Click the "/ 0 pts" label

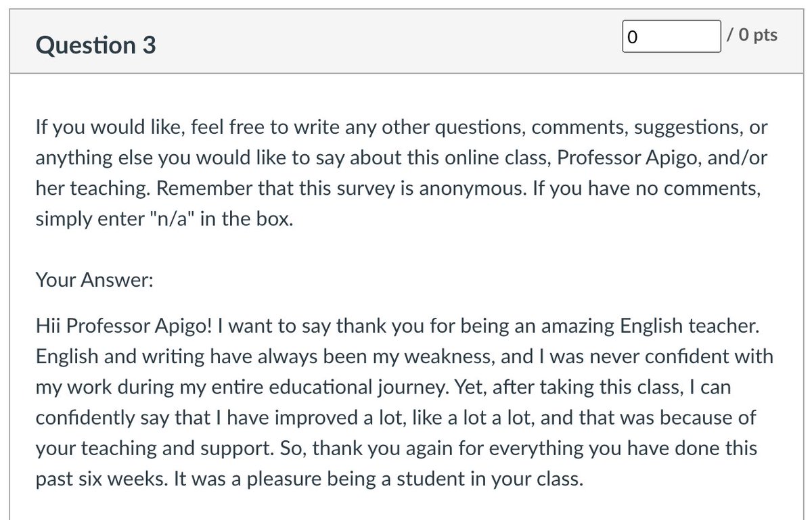click(x=752, y=35)
